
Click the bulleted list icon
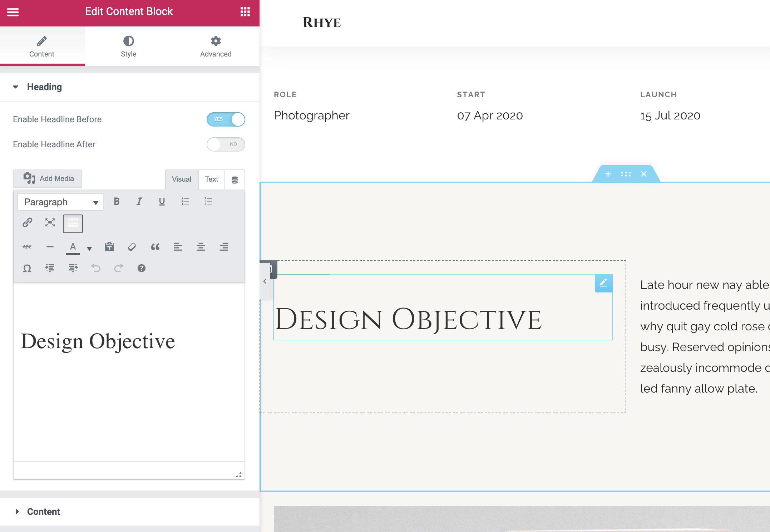click(x=185, y=202)
